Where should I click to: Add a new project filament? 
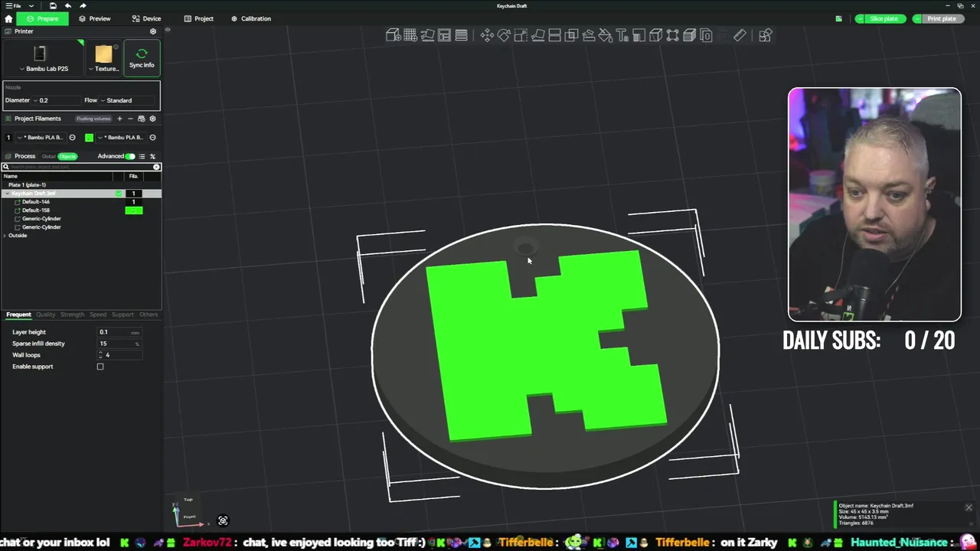point(119,119)
